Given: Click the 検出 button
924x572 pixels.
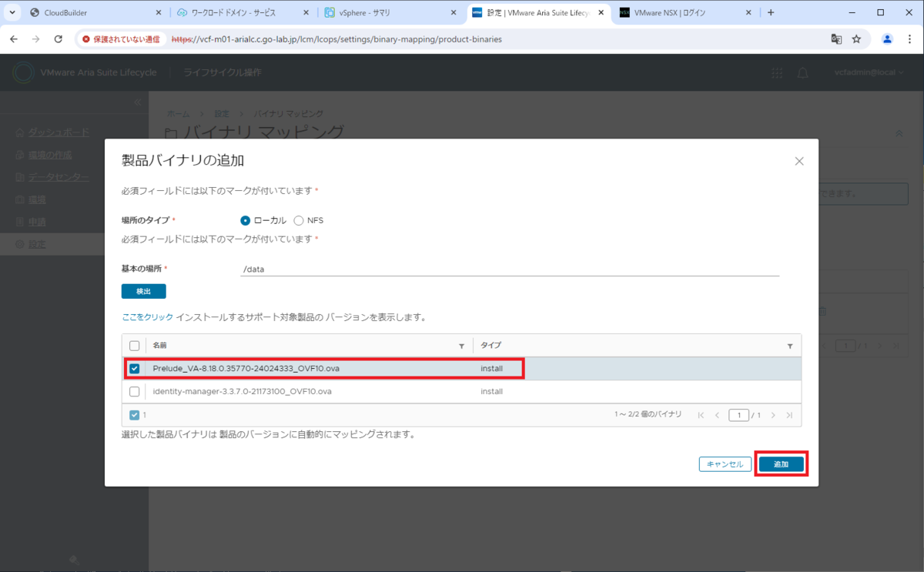Looking at the screenshot, I should point(143,291).
